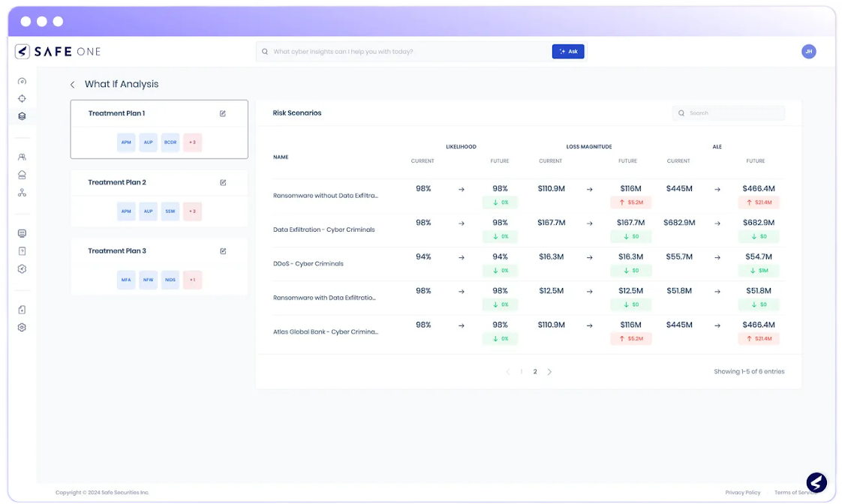Click the magnifier icon in cyber insights bar
The height and width of the screenshot is (504, 842).
(265, 52)
